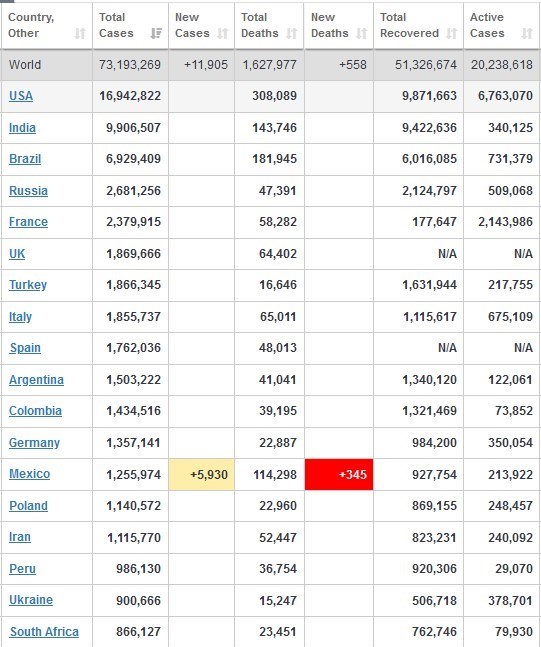Follow the Brazil link
This screenshot has width=541, height=647.
(x=25, y=159)
